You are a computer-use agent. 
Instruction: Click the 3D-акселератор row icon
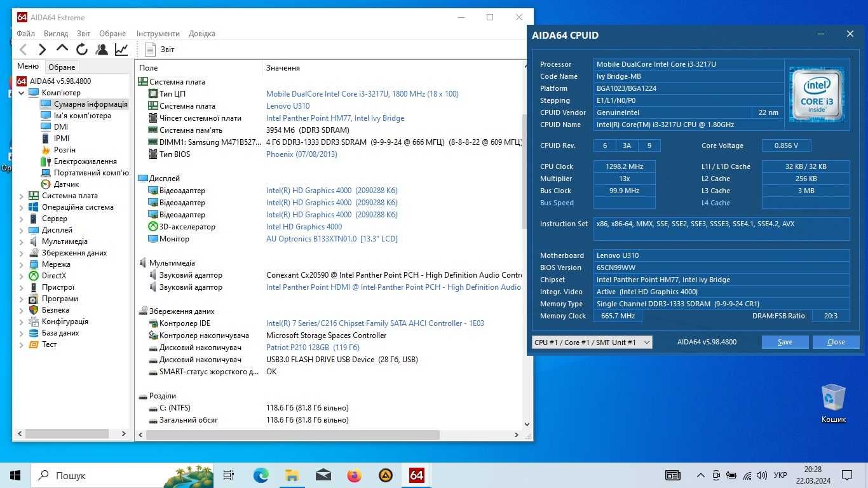point(153,227)
